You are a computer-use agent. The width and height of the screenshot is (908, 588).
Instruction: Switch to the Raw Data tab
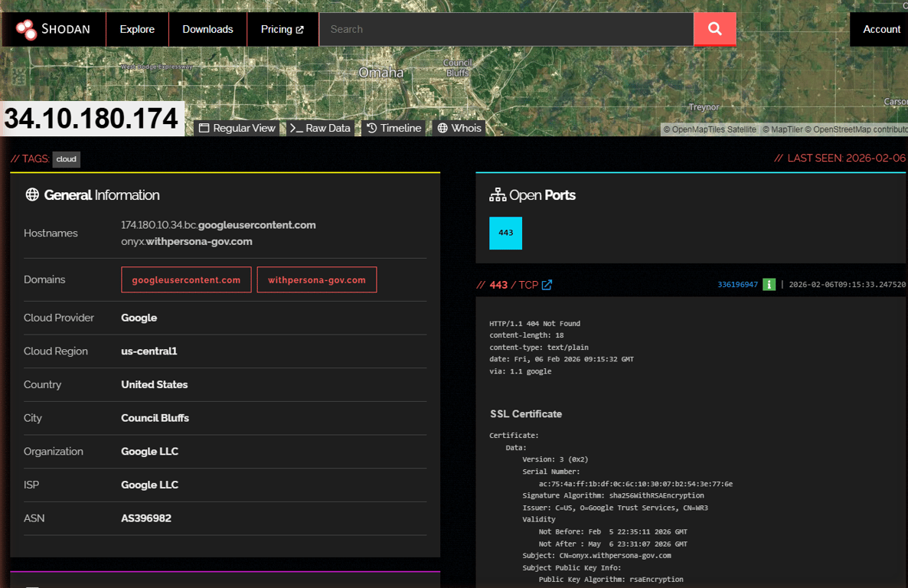pyautogui.click(x=320, y=128)
